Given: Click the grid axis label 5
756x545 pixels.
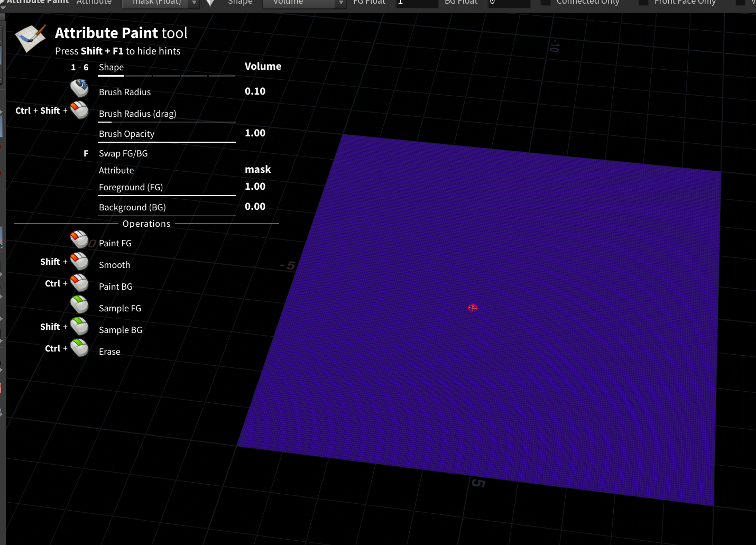Looking at the screenshot, I should [x=478, y=483].
